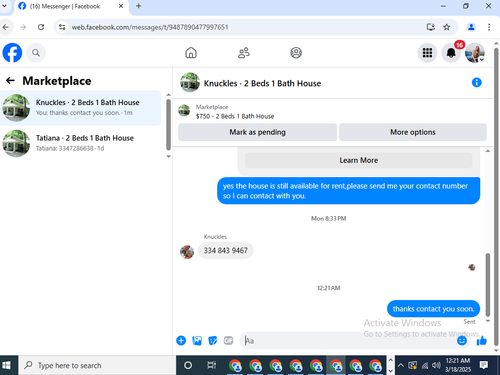Open emoji picker smiley icon
The height and width of the screenshot is (375, 500).
coord(462,340)
